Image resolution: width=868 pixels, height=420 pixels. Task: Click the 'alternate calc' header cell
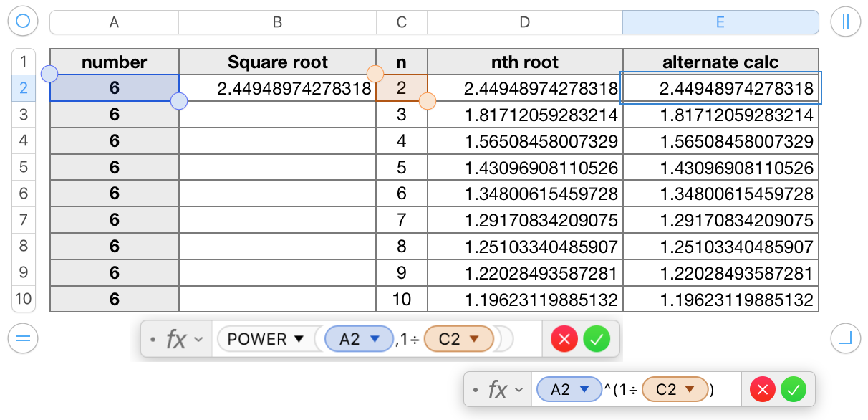[720, 62]
